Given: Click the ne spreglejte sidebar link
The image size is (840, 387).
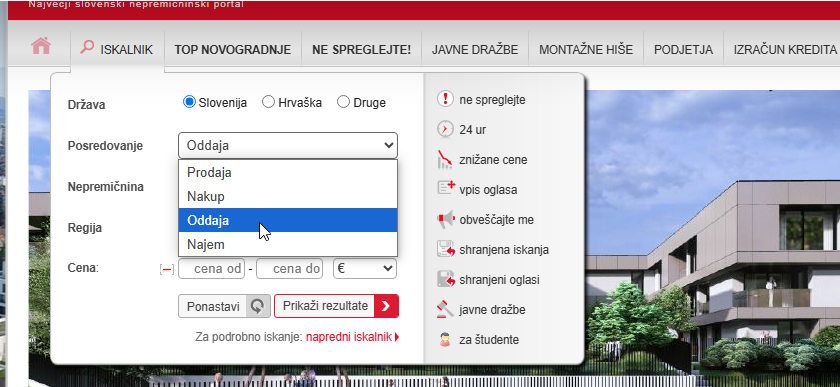Looking at the screenshot, I should tap(492, 100).
